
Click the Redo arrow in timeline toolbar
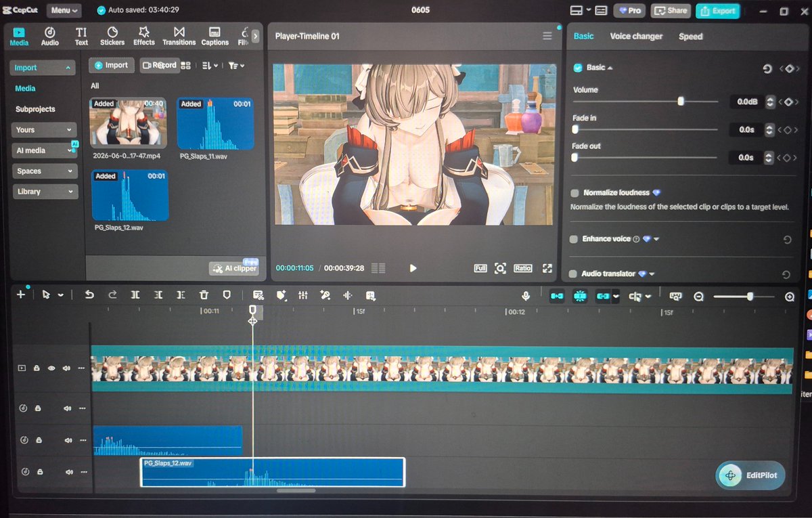pyautogui.click(x=112, y=295)
